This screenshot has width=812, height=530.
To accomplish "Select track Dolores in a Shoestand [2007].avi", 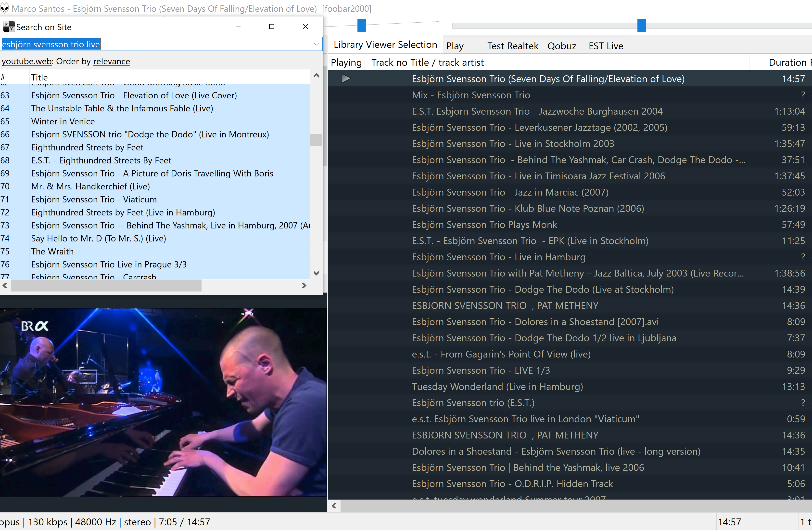I will tap(570, 322).
